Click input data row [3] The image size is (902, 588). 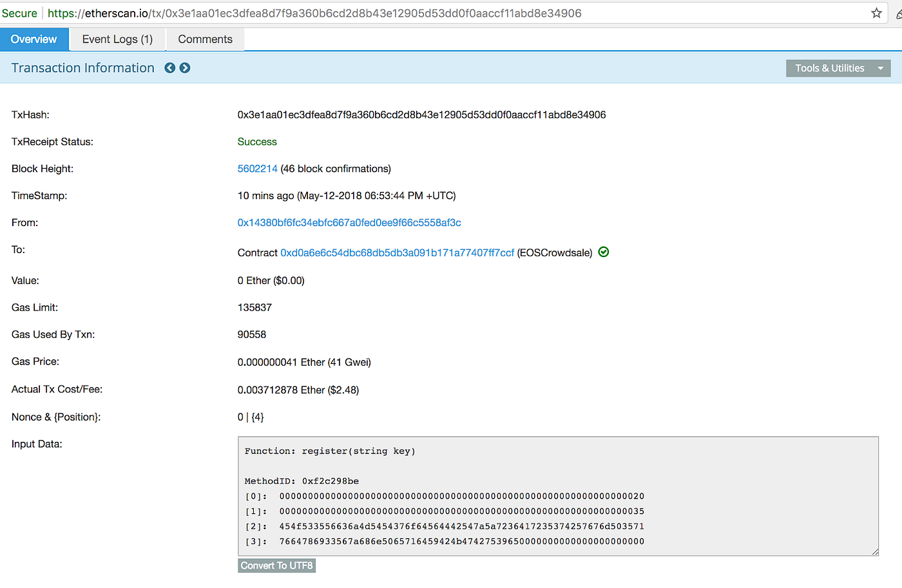coord(445,542)
